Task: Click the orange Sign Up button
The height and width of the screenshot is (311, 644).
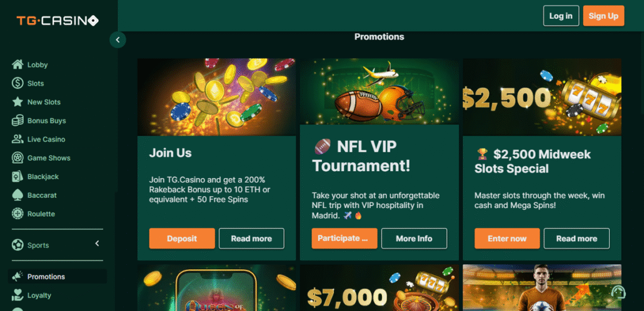Action: (x=603, y=16)
